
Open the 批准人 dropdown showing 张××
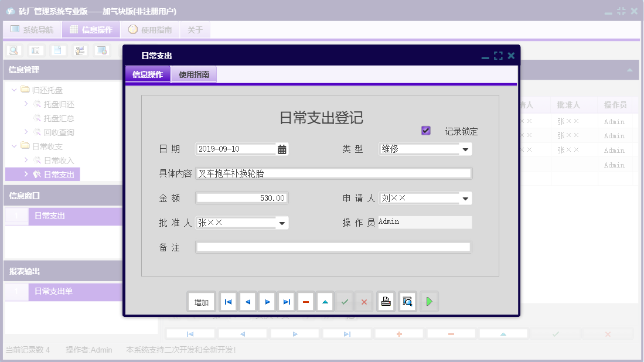click(x=281, y=223)
